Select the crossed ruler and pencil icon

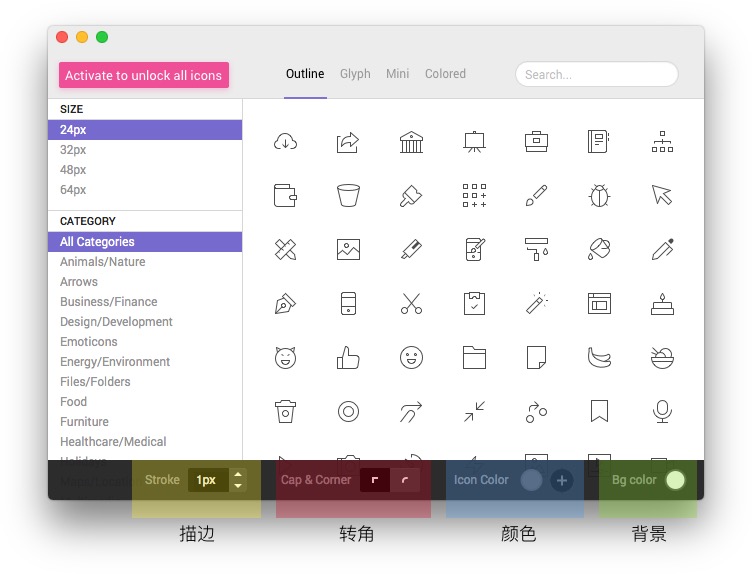click(285, 249)
